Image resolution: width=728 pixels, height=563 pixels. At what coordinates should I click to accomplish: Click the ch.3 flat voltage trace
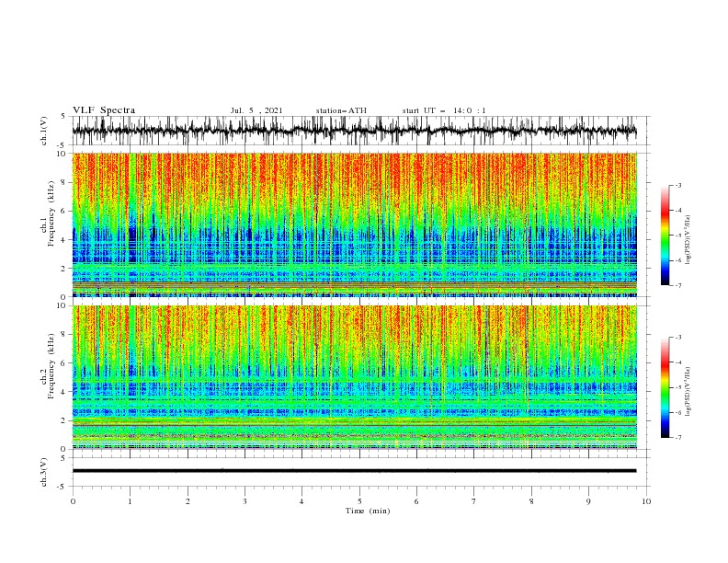coord(354,471)
